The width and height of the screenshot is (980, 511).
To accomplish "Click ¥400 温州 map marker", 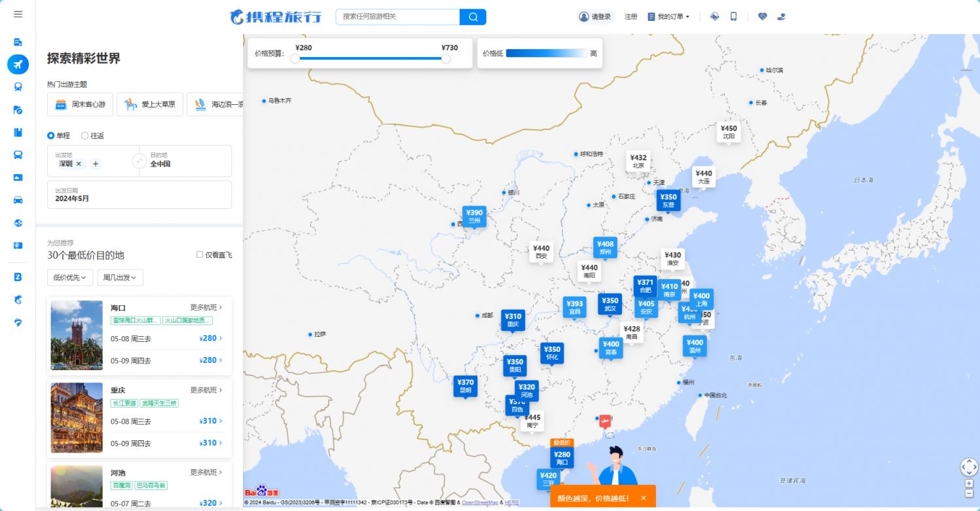I will 695,346.
